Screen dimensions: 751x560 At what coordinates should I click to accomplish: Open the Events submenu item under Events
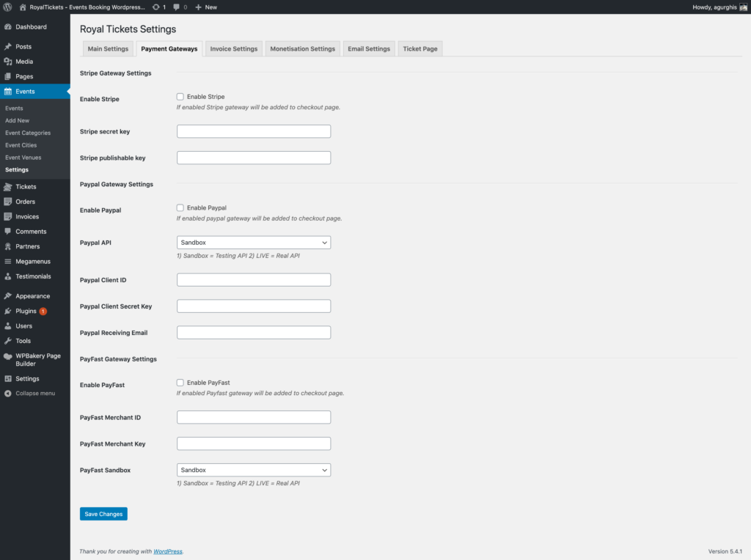[14, 108]
